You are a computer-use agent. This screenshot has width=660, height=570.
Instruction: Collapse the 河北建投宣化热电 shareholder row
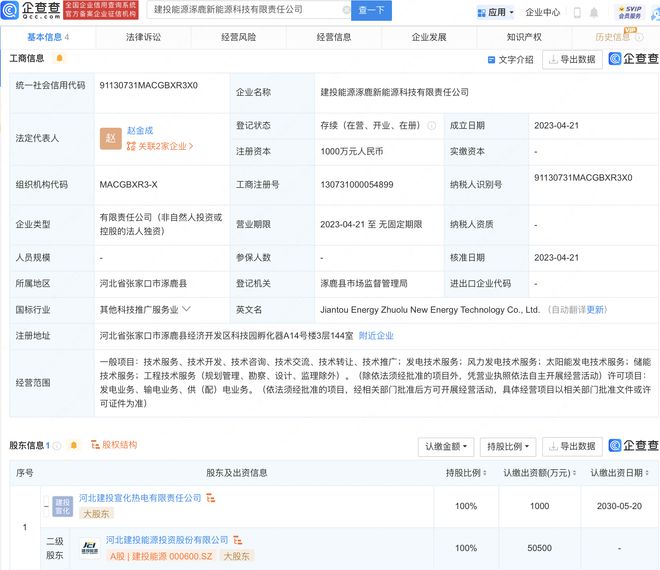click(46, 506)
